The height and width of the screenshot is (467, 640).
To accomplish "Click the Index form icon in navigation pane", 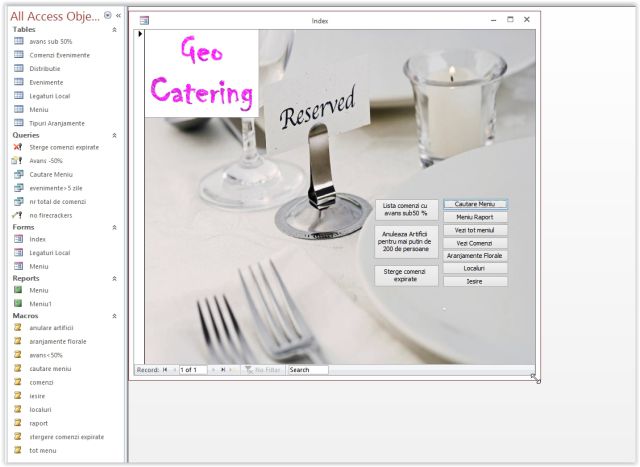I will (x=19, y=239).
